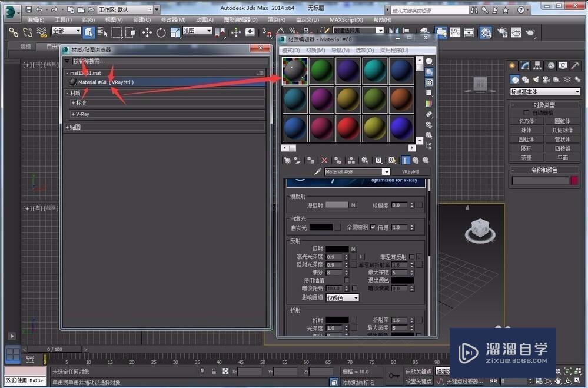This screenshot has height=388, width=588.
Task: Open the 视图 reference coordinate dropdown
Action: [x=197, y=31]
